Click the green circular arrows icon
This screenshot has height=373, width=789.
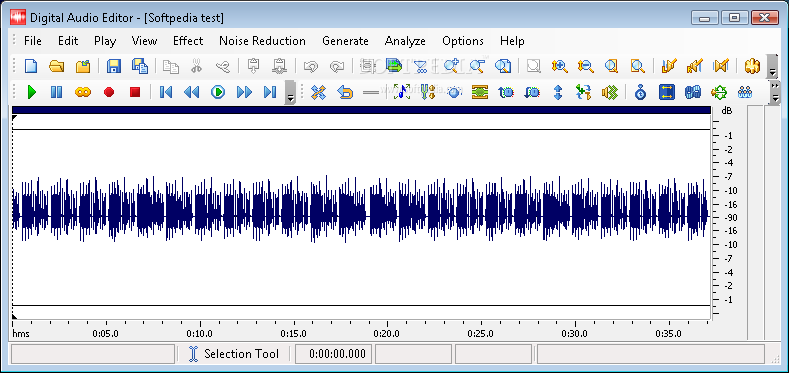click(719, 92)
